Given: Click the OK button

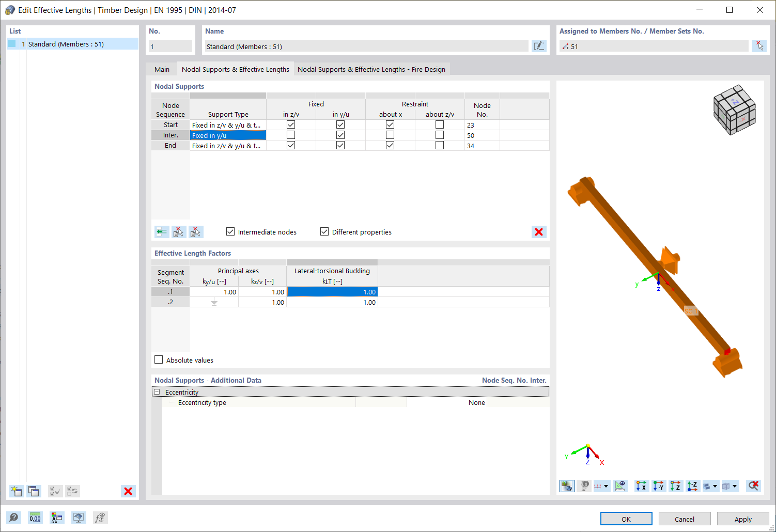Looking at the screenshot, I should pyautogui.click(x=626, y=519).
